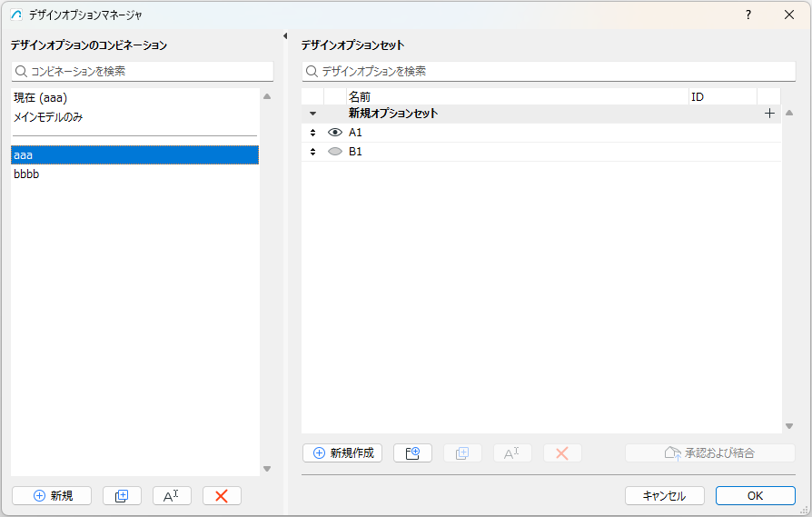Focus the デザインオプションを検索 search field

tap(549, 72)
